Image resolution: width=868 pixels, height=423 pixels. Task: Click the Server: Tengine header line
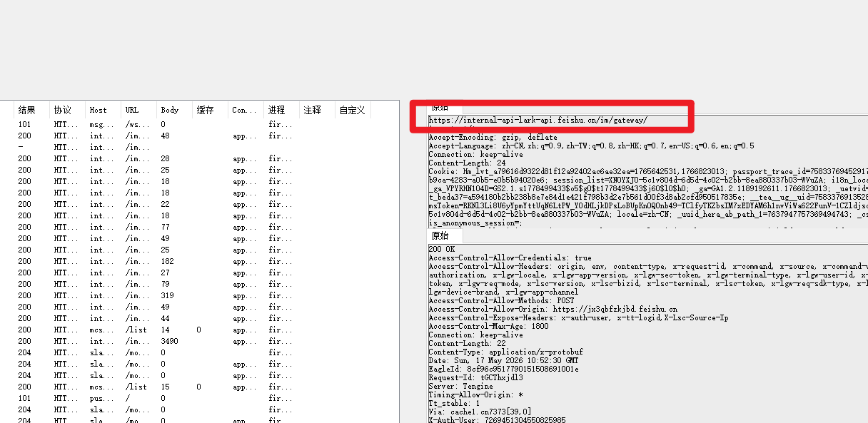coord(460,386)
